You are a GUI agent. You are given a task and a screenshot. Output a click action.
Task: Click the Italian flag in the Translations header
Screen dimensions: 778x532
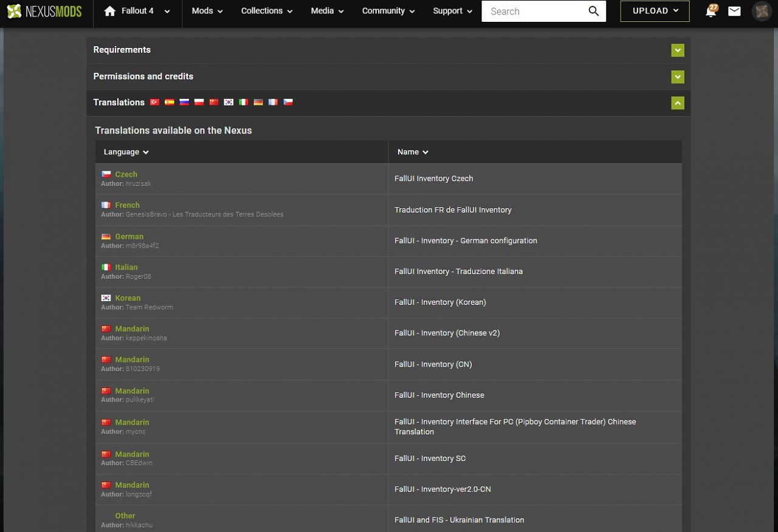243,102
